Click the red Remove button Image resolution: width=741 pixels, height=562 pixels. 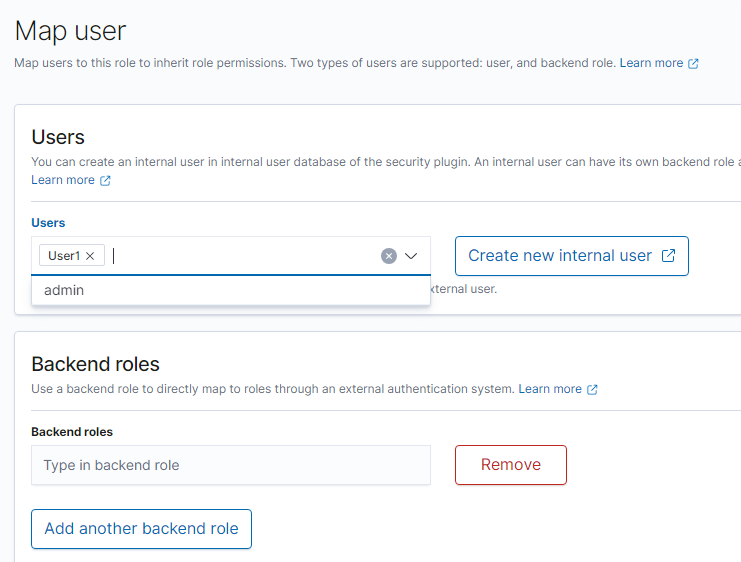click(x=510, y=465)
